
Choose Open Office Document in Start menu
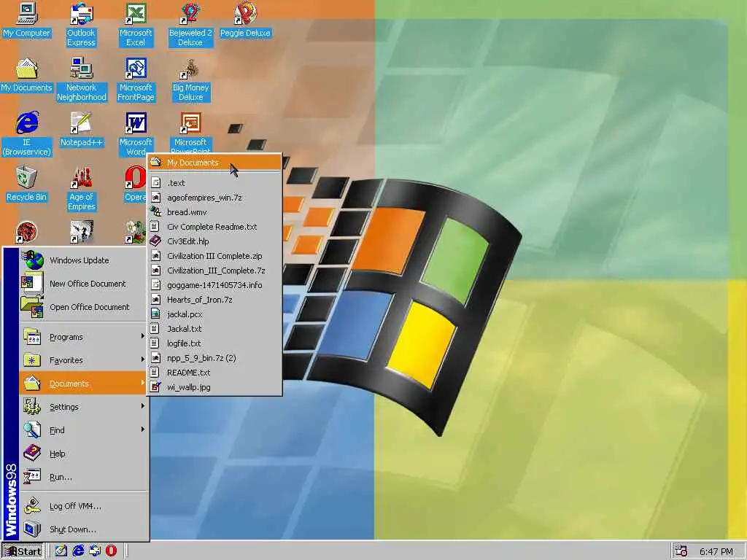[83, 307]
